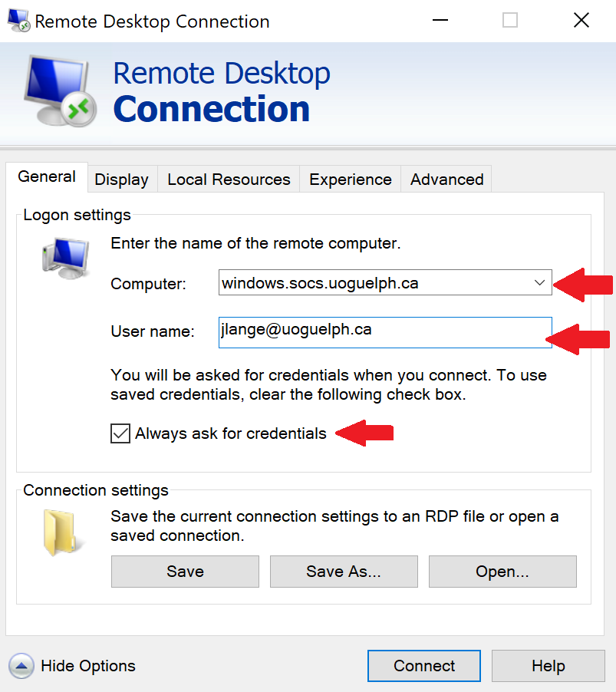Viewport: 616px width, 692px height.
Task: Click the Hide Options arrow icon
Action: pos(21,665)
